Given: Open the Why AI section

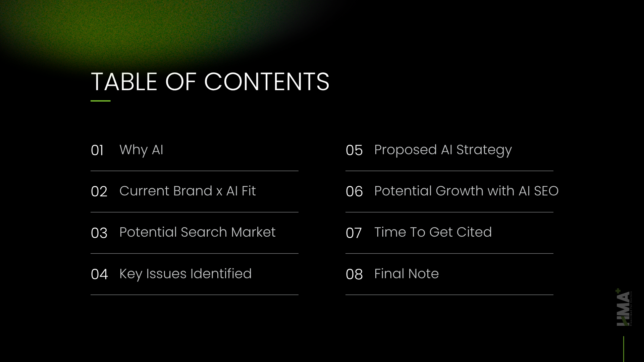Looking at the screenshot, I should pyautogui.click(x=141, y=150).
